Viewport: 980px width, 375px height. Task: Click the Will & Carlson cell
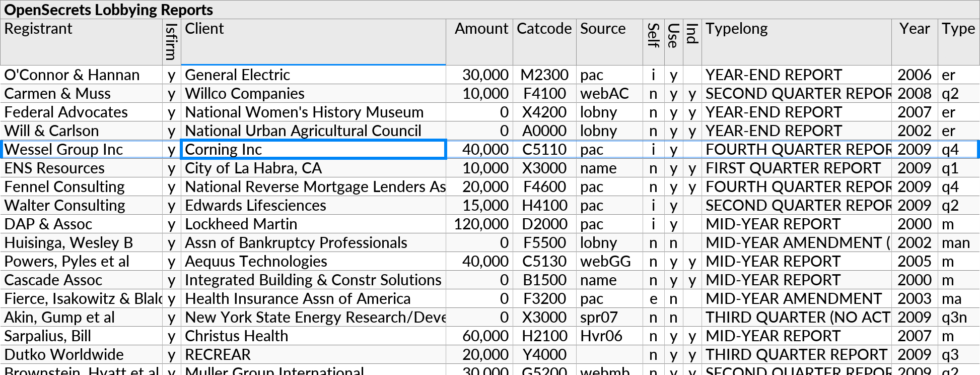pyautogui.click(x=82, y=131)
